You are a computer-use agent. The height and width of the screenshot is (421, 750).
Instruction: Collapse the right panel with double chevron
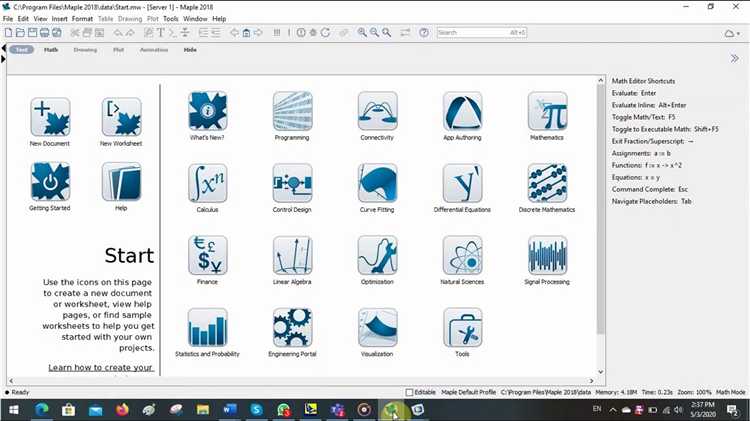734,58
